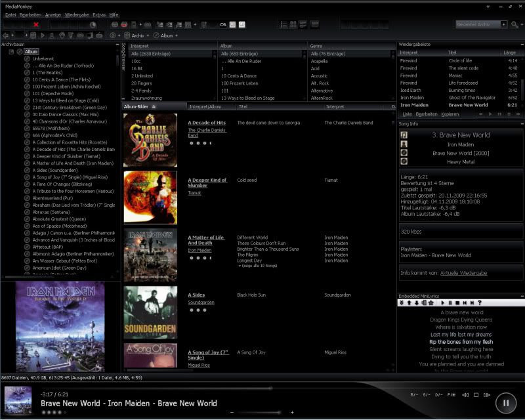Sort by the Album-Bilder column header
525x420 pixels.
tap(154, 106)
